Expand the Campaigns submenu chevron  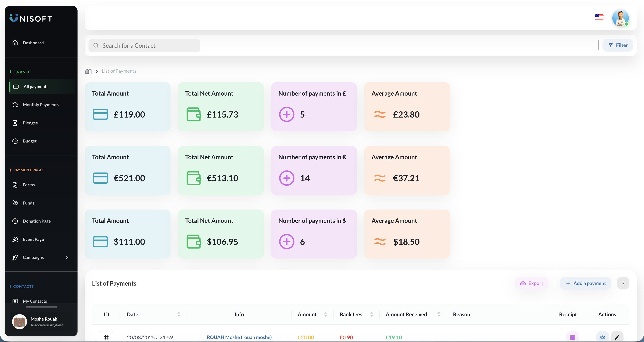(67, 257)
